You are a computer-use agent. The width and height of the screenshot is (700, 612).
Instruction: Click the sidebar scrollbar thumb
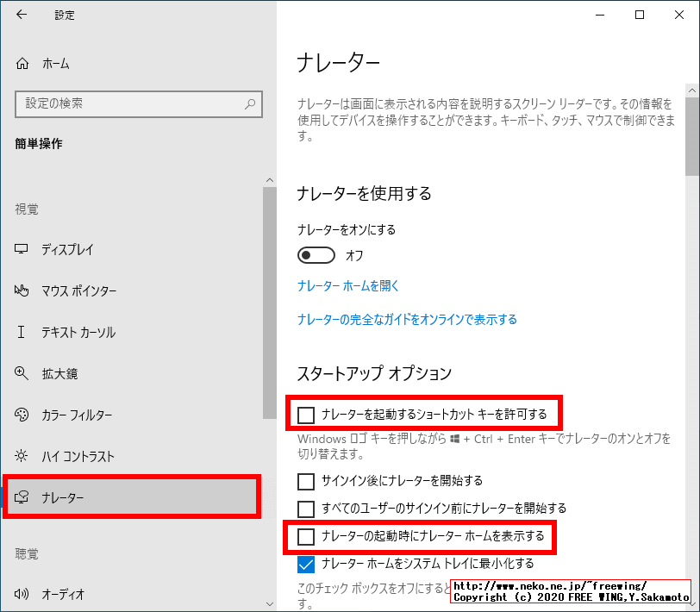pyautogui.click(x=270, y=303)
